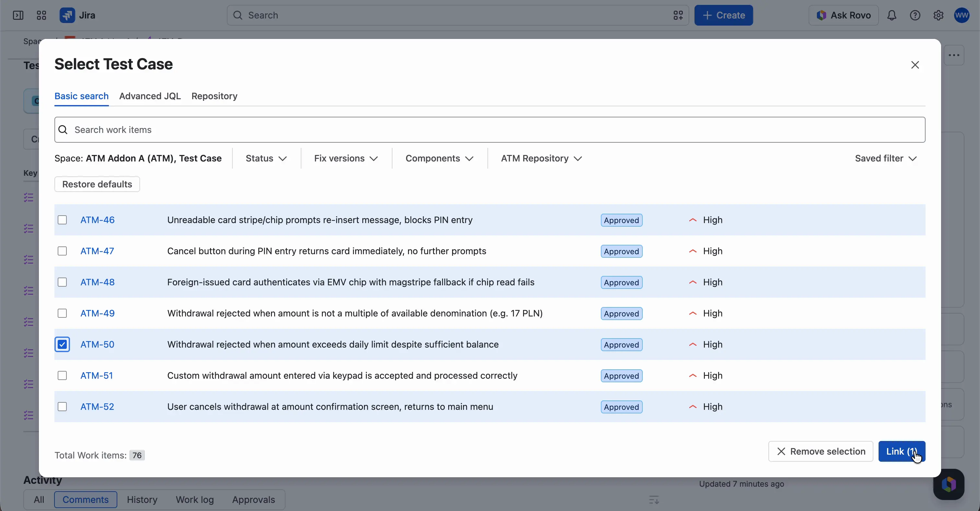Click the apps icon in the search bar
This screenshot has height=511, width=980.
pos(678,15)
